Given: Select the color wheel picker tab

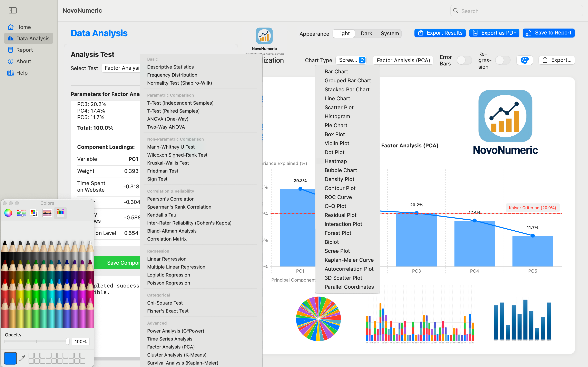Looking at the screenshot, I should pos(8,213).
